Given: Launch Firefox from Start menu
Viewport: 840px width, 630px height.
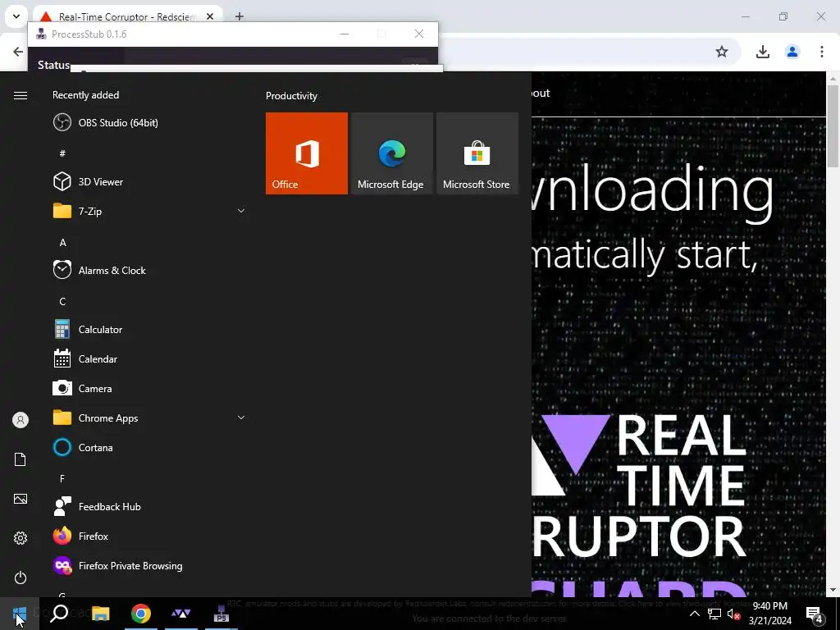Looking at the screenshot, I should click(149, 536).
